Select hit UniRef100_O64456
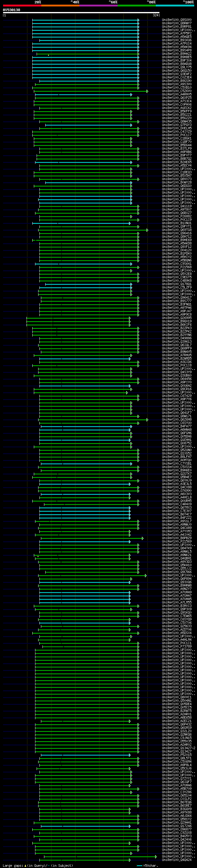Screen dimensions: 197x868 click(x=177, y=379)
